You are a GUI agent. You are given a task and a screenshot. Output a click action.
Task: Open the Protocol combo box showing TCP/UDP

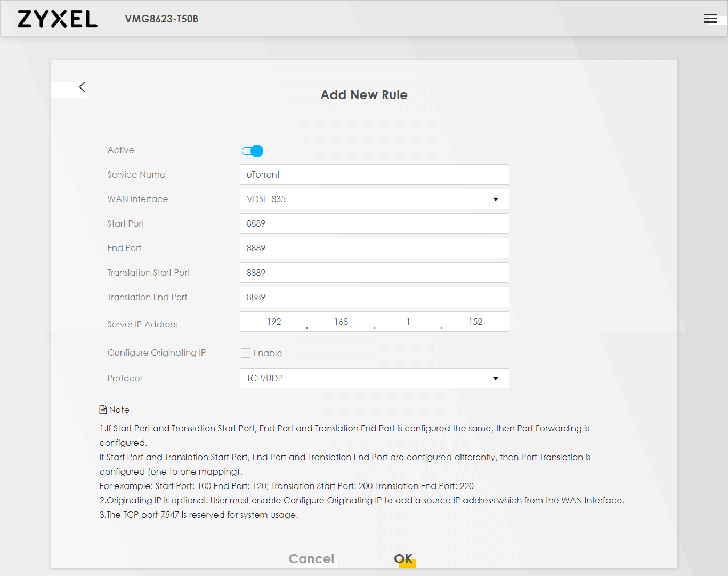[375, 378]
